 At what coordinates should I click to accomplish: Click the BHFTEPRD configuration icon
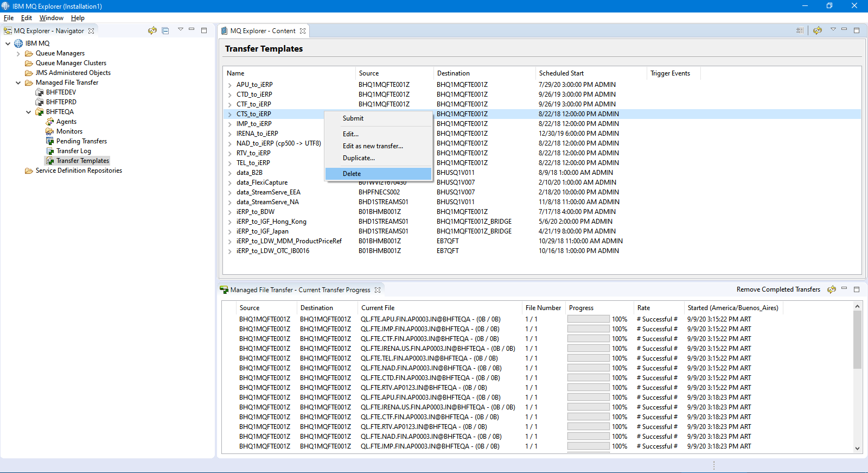(39, 102)
